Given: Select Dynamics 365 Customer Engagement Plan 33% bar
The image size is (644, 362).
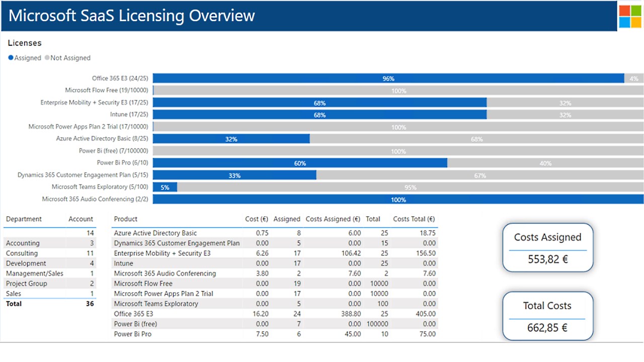Looking at the screenshot, I should [234, 175].
